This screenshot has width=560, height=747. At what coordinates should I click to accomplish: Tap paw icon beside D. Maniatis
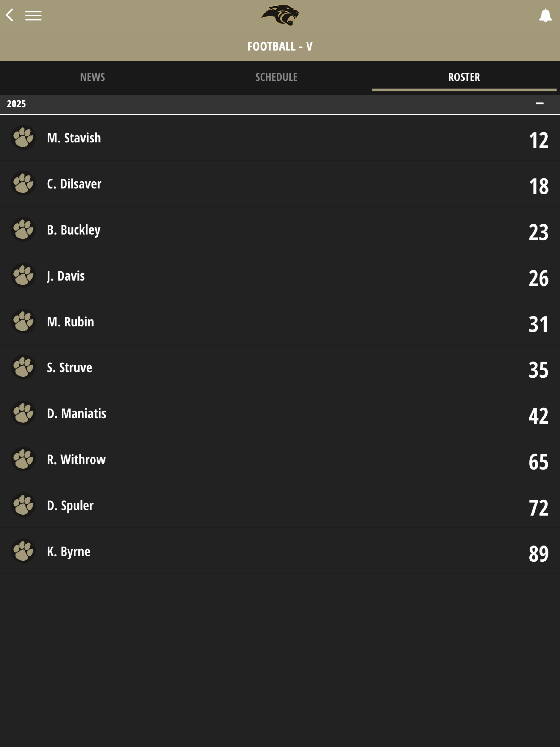click(x=23, y=413)
